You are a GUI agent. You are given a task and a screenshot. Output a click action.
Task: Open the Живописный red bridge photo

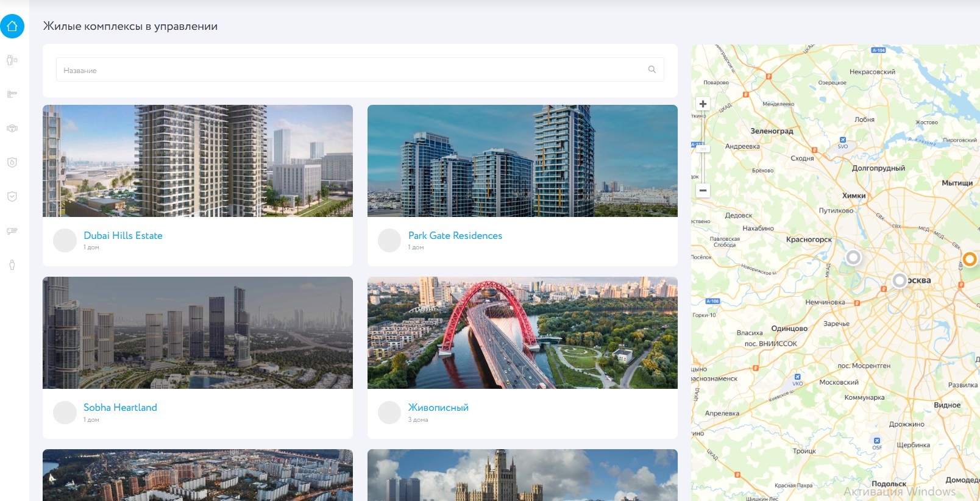click(522, 333)
